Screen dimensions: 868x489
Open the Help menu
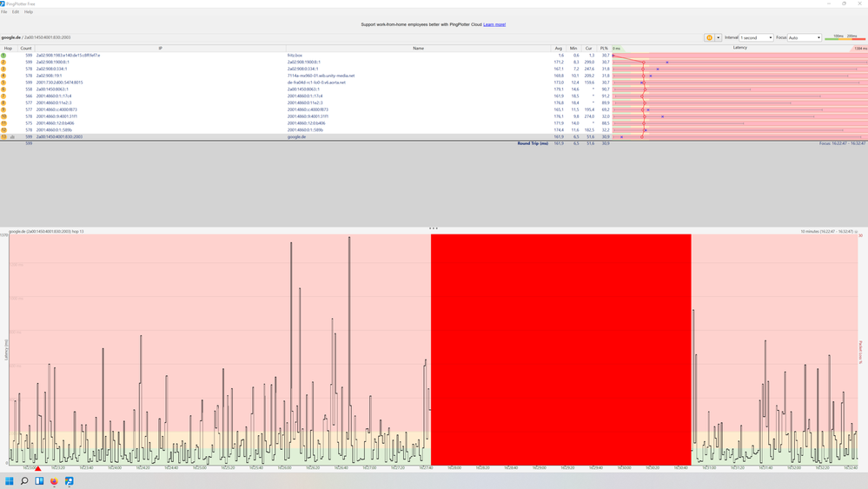(x=28, y=11)
